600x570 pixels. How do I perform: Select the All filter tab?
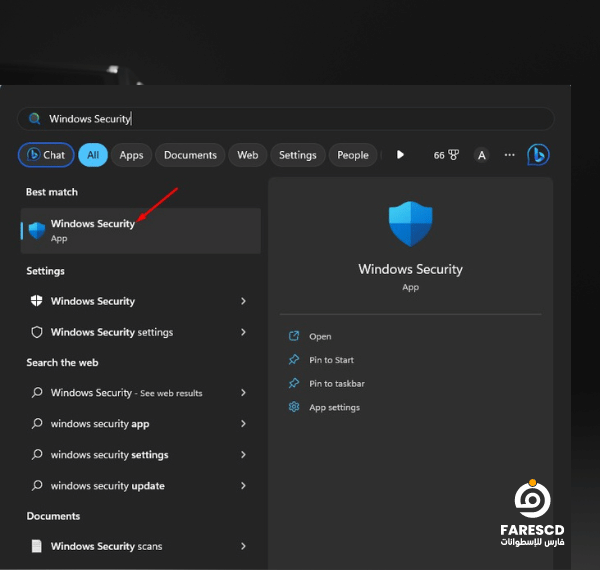pyautogui.click(x=93, y=155)
